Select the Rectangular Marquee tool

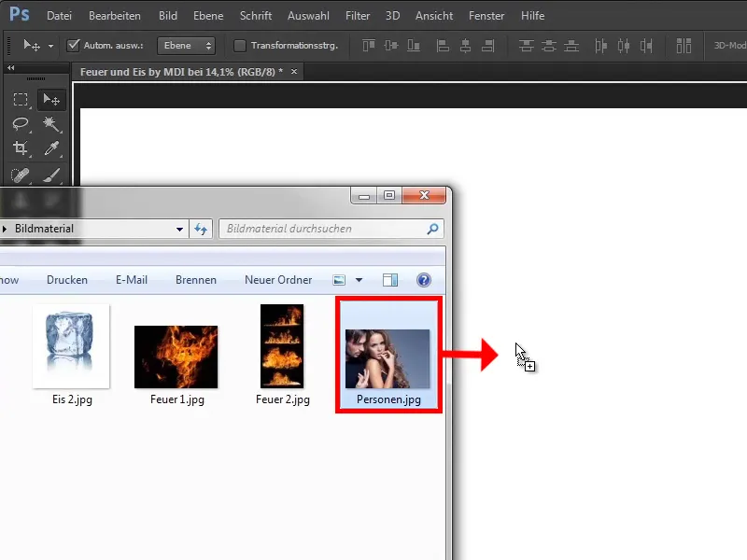pyautogui.click(x=21, y=98)
